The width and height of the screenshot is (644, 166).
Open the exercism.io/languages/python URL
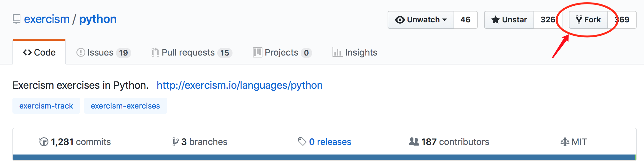pyautogui.click(x=240, y=85)
